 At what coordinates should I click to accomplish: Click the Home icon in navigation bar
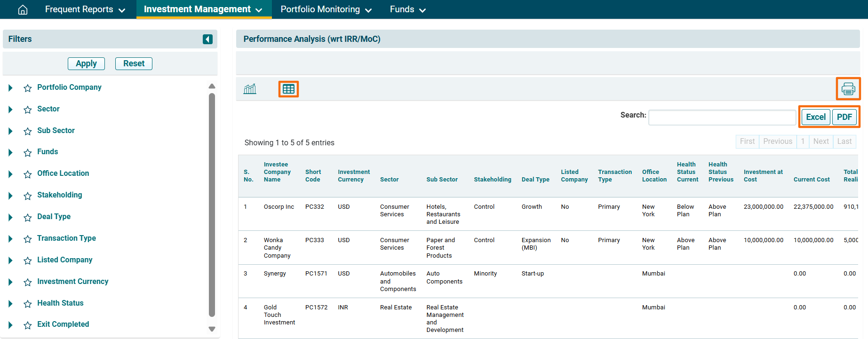click(x=23, y=10)
